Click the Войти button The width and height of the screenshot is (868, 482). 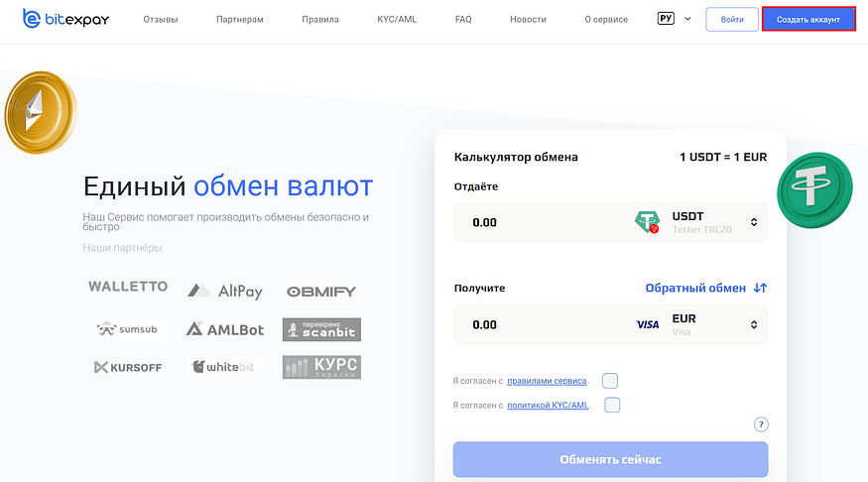pyautogui.click(x=732, y=20)
